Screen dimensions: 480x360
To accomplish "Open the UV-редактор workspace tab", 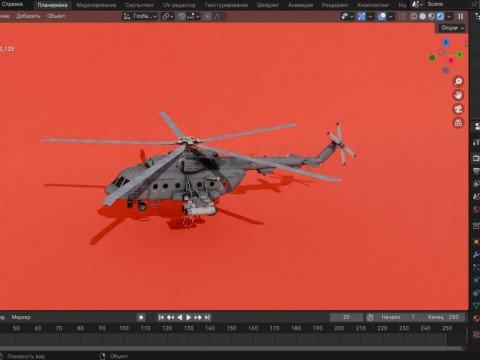I will pos(179,5).
